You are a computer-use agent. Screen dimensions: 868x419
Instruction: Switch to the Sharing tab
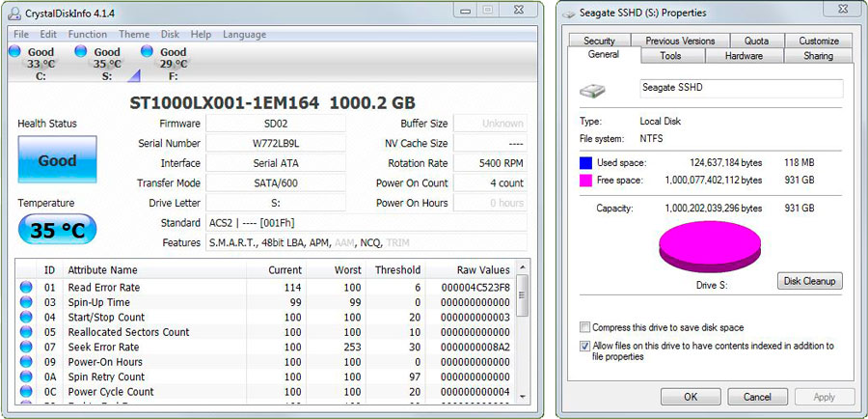pyautogui.click(x=818, y=56)
